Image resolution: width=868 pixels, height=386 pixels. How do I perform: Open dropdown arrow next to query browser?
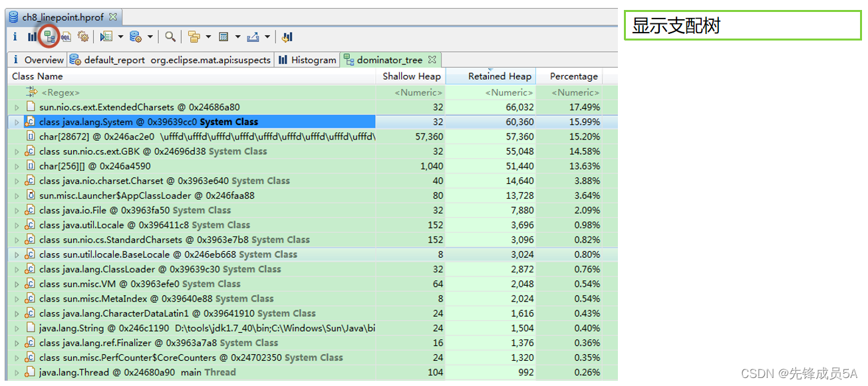pos(150,37)
